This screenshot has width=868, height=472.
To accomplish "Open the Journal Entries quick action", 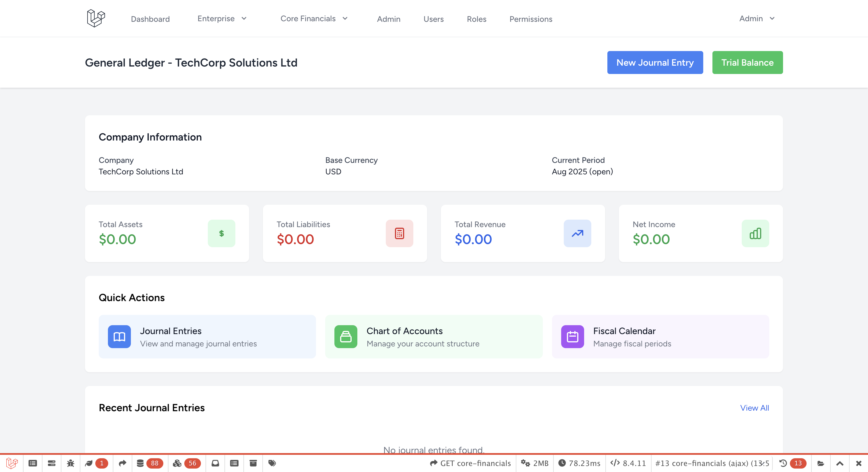I will [207, 336].
